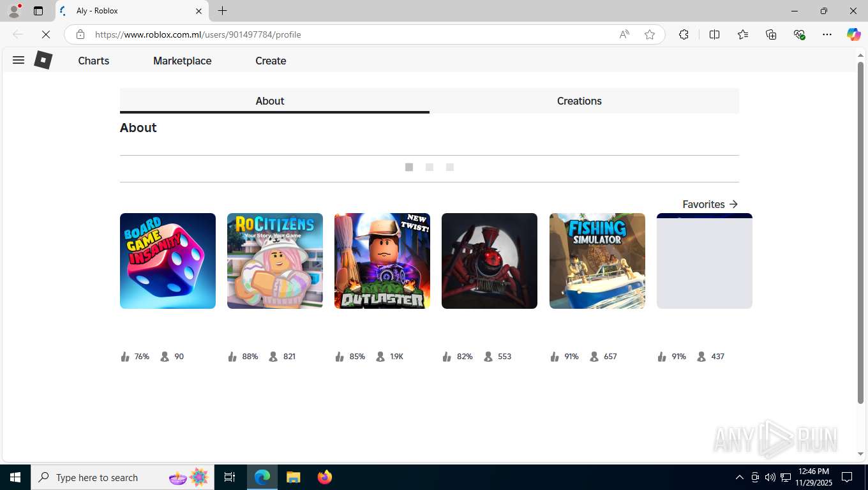Click the player icon next to 821
Viewport: 868px width, 490px height.
click(273, 357)
